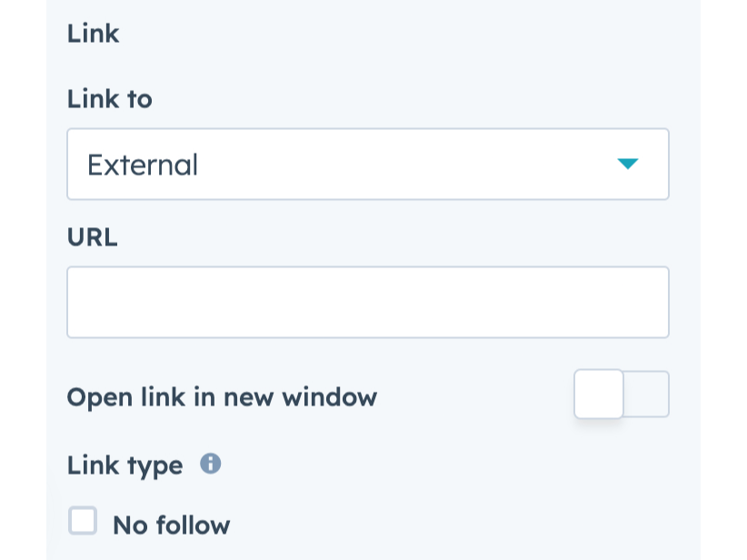Check the No follow checkbox
Viewport: 747px width, 560px height.
[x=83, y=520]
